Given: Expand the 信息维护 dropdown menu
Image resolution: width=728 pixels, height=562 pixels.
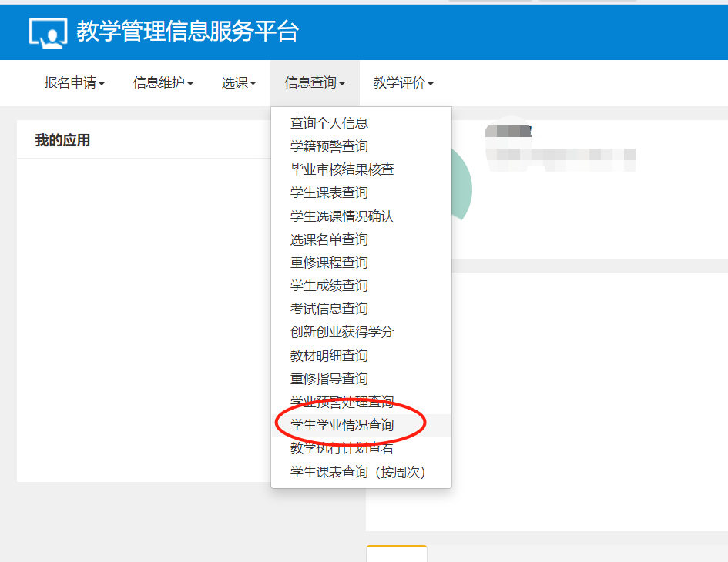Looking at the screenshot, I should pos(163,83).
